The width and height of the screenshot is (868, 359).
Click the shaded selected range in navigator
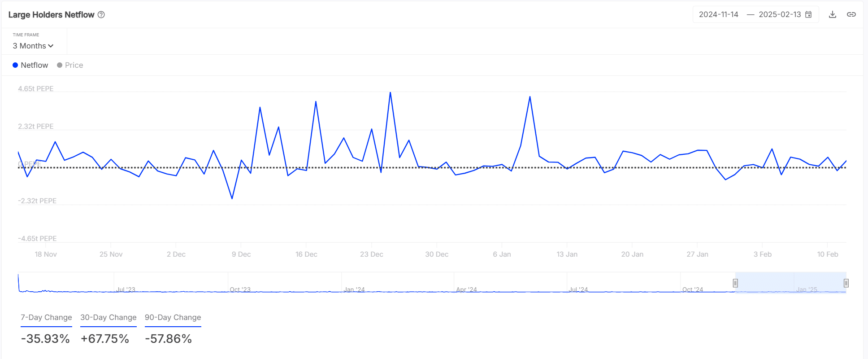click(x=790, y=283)
